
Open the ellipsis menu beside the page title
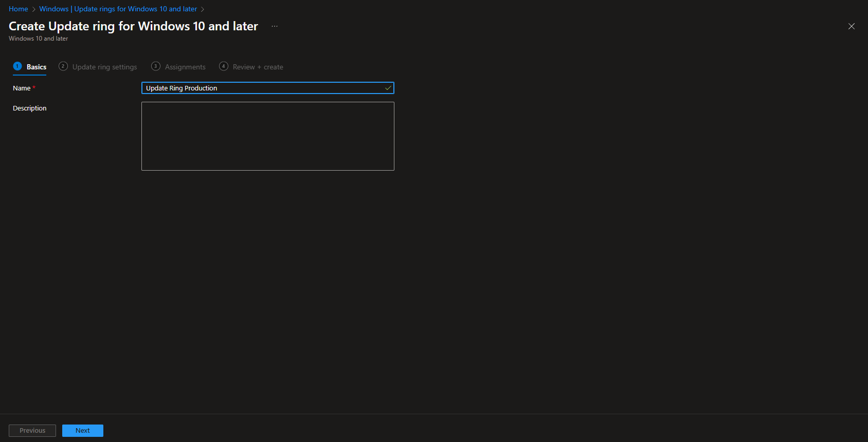pyautogui.click(x=275, y=26)
